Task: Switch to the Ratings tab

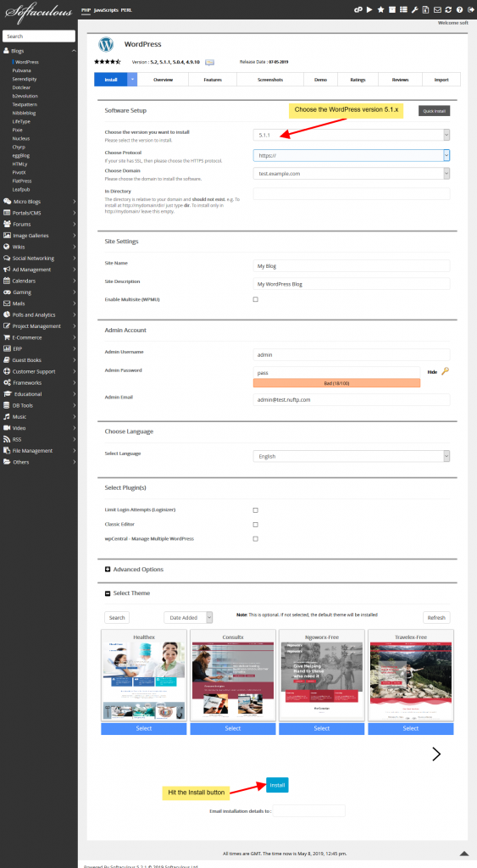Action: tap(358, 80)
